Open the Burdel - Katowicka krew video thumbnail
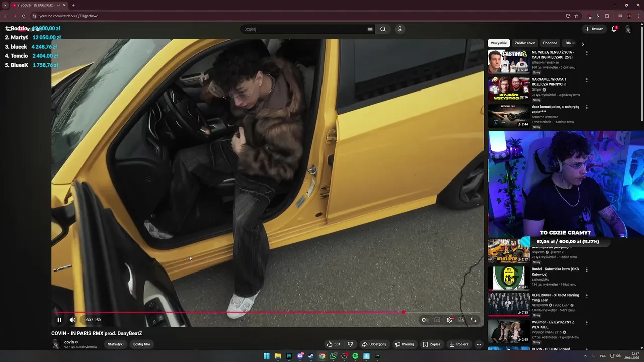 pos(508,278)
